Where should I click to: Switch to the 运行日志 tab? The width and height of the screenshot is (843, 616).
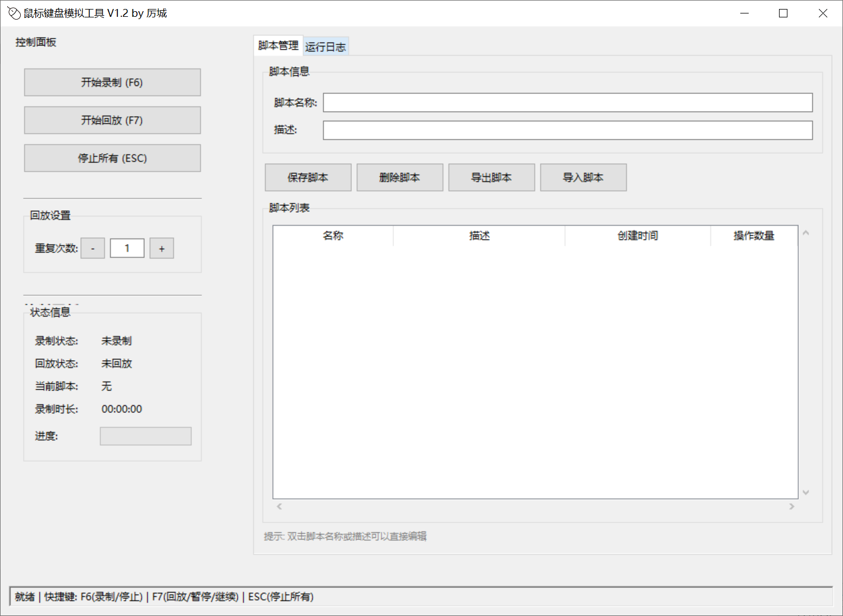326,47
